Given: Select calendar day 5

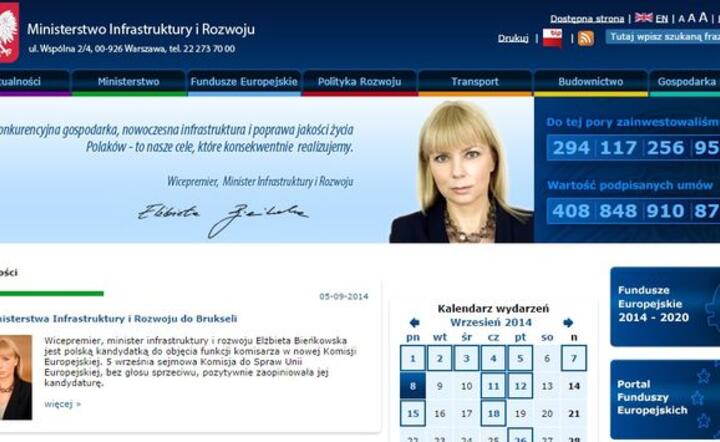Looking at the screenshot, I should click(x=520, y=358).
